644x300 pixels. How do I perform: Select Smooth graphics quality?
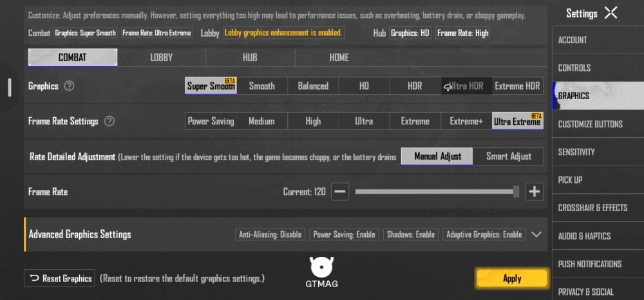pos(262,86)
